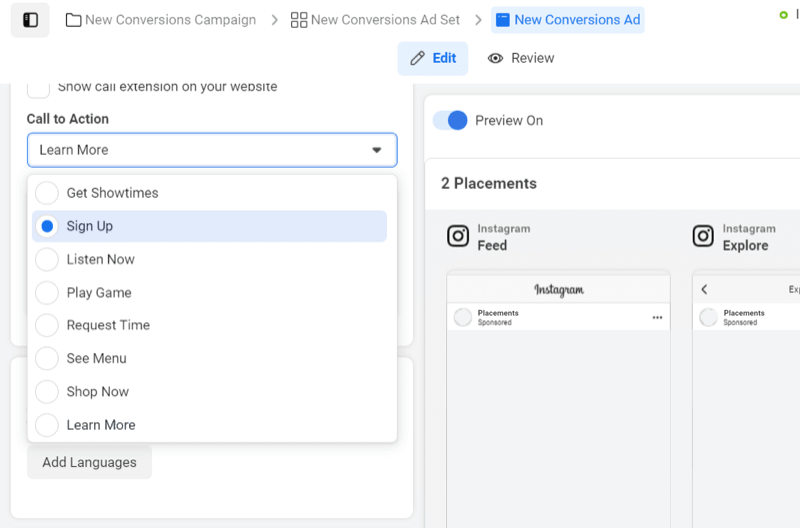Check the Show call extension checkbox
The width and height of the screenshot is (800, 528).
(38, 87)
